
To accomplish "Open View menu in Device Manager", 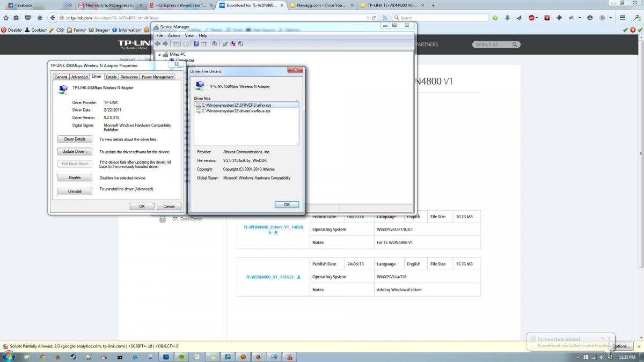I will point(189,35).
